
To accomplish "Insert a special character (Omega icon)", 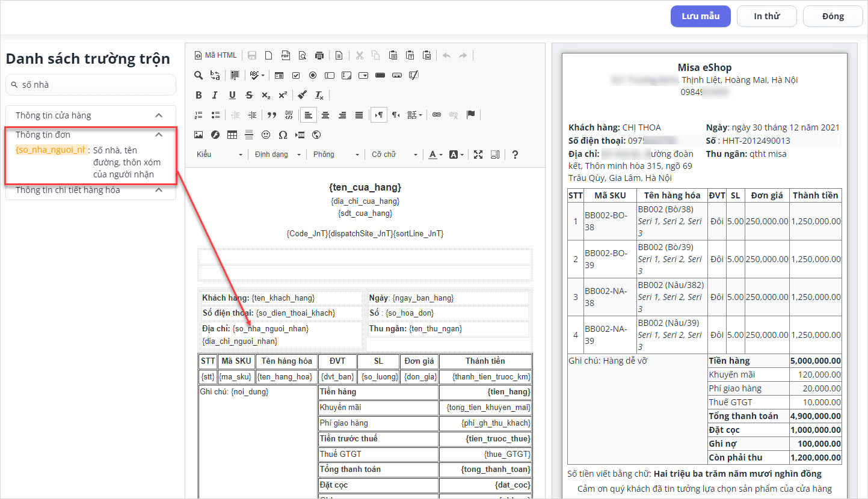I will click(283, 135).
